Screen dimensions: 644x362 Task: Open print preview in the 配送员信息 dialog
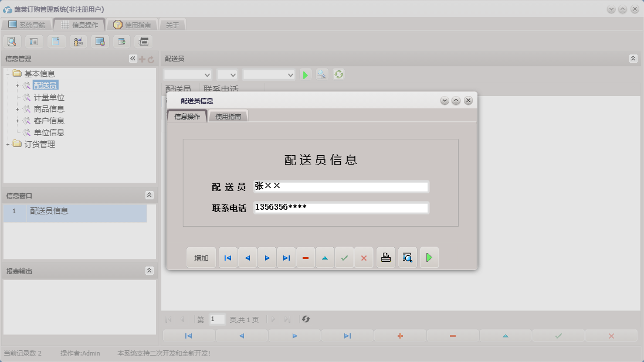pos(407,257)
